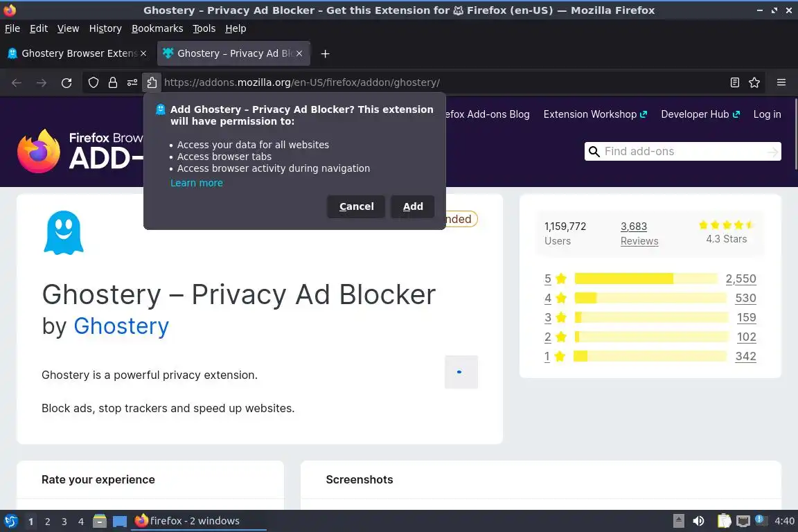Click the 1 star rating bar
The image size is (798, 532).
coord(650,356)
